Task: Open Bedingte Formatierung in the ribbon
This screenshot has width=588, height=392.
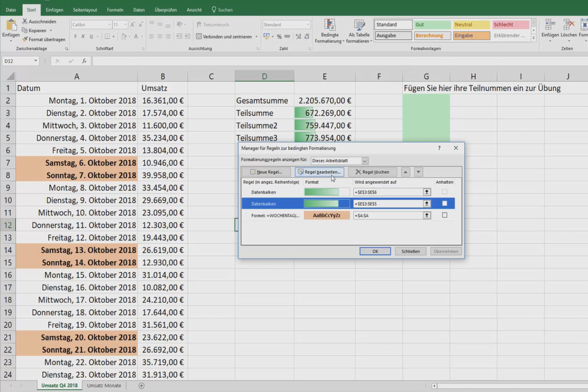Action: pyautogui.click(x=329, y=32)
